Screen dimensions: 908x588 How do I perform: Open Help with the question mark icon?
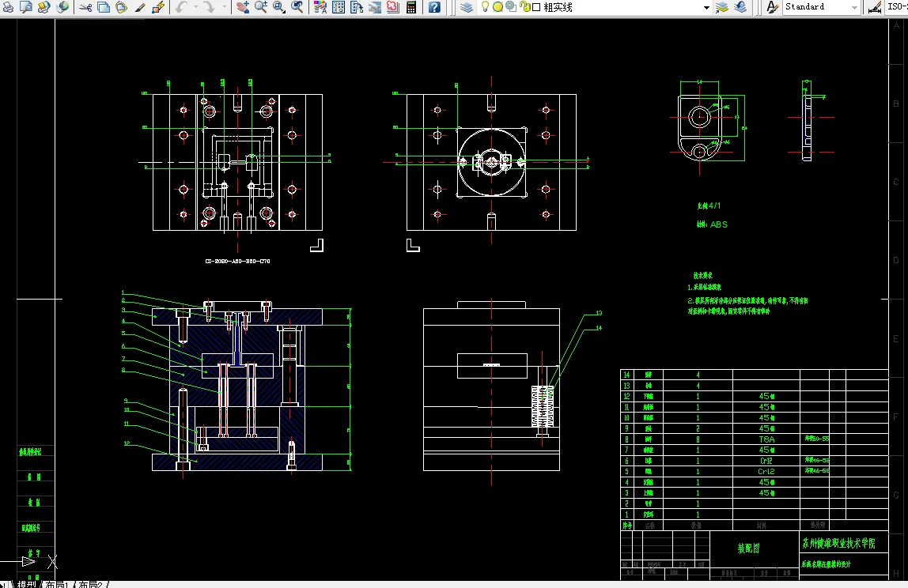[434, 7]
